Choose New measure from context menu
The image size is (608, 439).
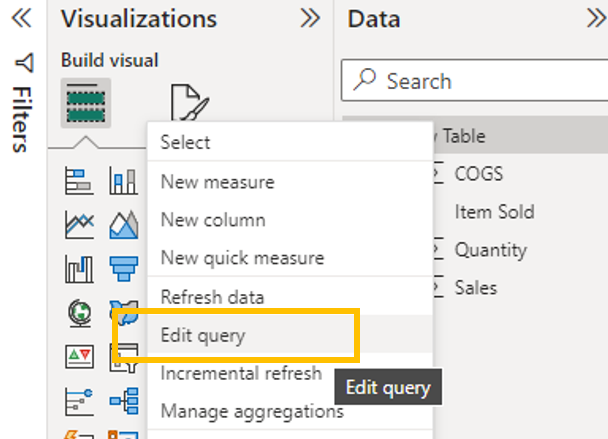click(x=217, y=182)
